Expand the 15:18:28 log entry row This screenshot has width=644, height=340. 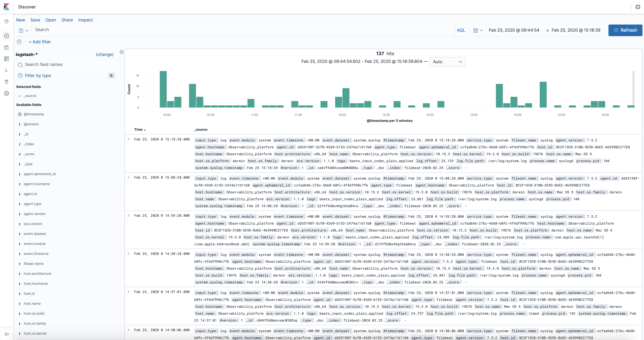128,139
